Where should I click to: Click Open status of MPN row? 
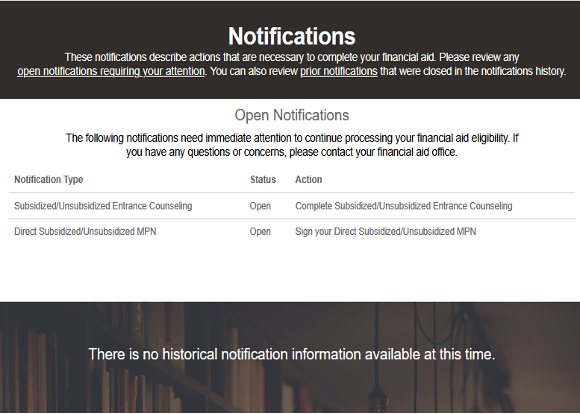260,232
